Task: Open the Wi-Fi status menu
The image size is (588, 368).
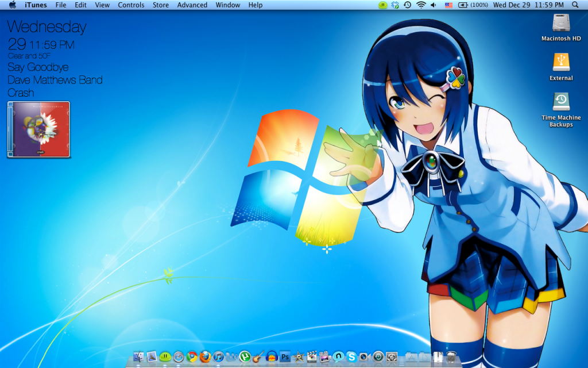Action: pos(421,5)
